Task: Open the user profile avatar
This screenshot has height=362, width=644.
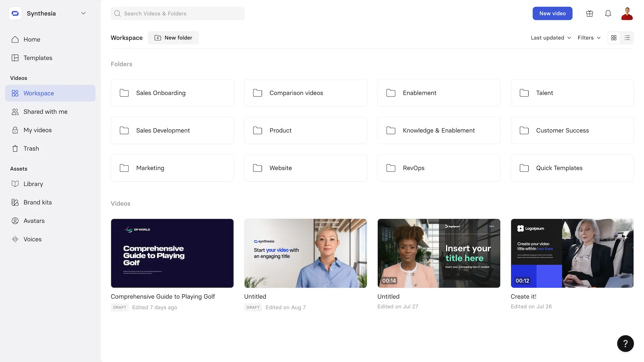Action: pos(627,14)
